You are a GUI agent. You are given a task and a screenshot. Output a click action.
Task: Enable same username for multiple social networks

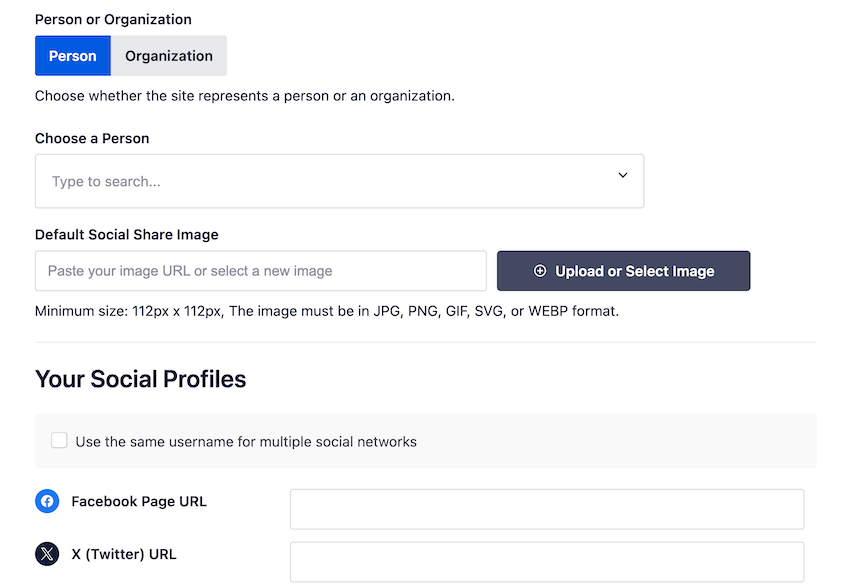coord(58,440)
